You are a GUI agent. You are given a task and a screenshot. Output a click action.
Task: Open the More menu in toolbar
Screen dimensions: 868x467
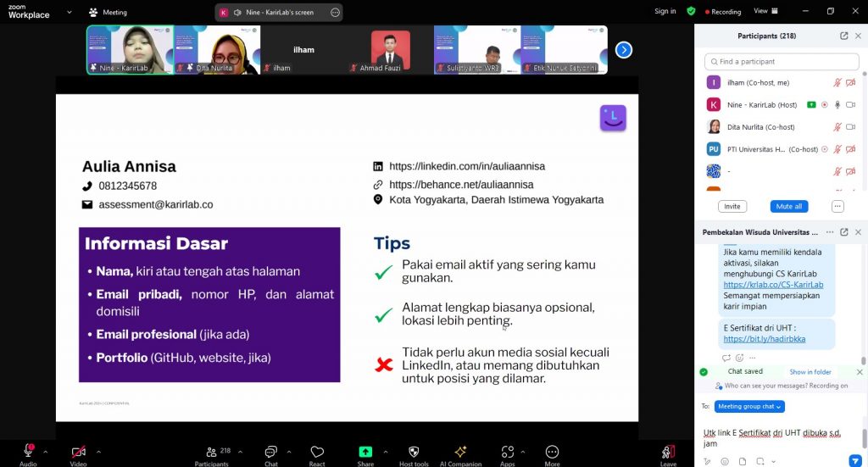pos(552,453)
